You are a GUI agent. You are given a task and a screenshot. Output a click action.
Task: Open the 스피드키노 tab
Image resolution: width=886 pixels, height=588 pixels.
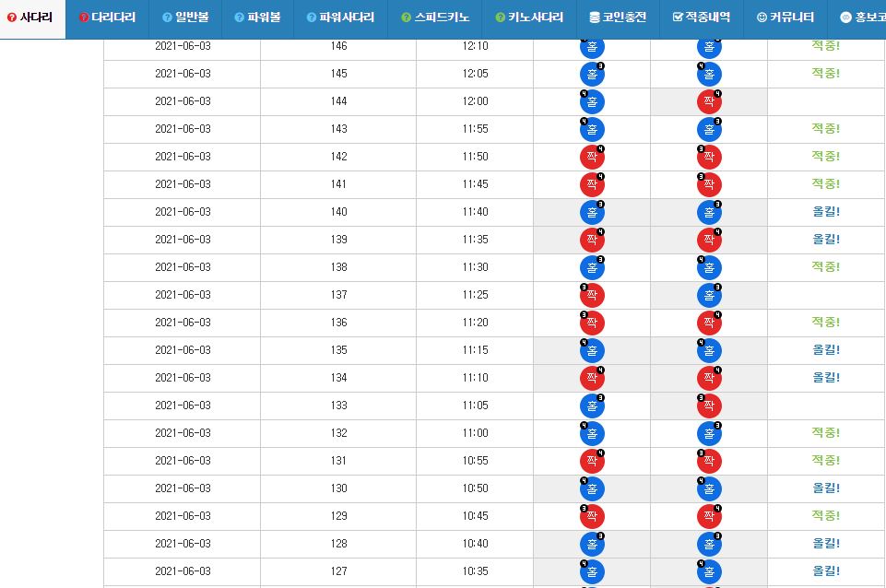click(x=435, y=18)
